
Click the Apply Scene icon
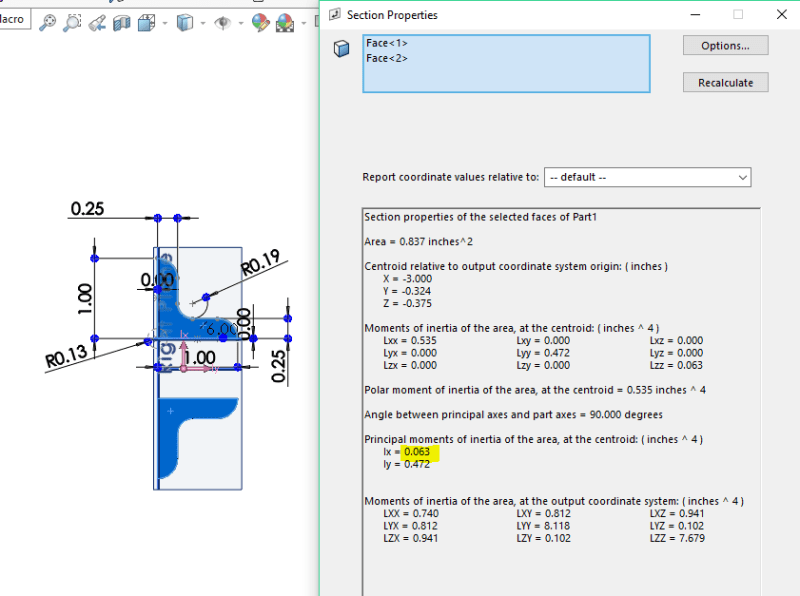click(x=285, y=23)
